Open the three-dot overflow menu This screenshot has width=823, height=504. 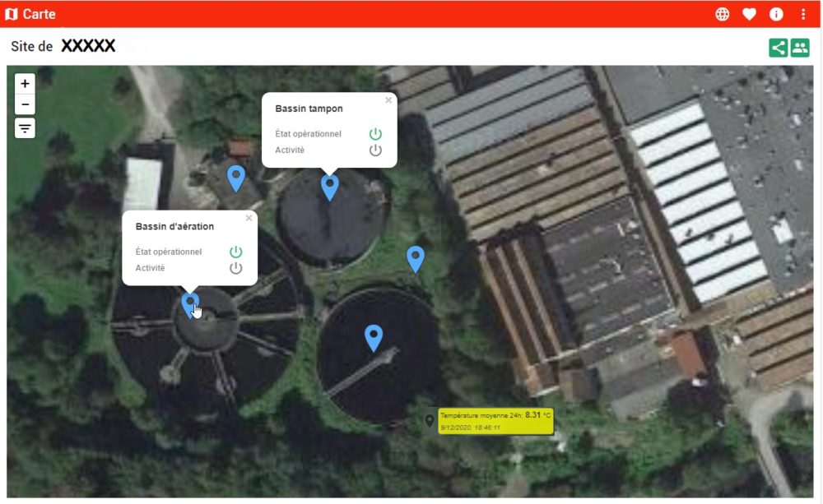pos(803,14)
